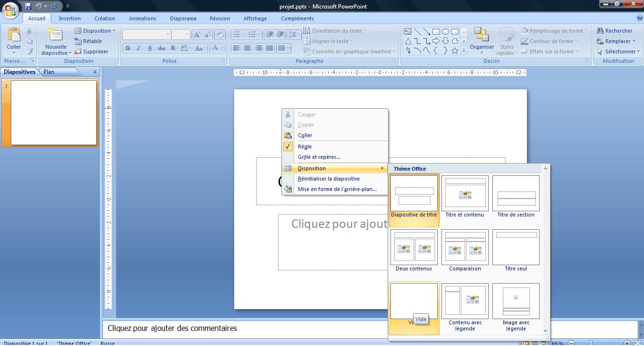Select the right arrow shape

(x=436, y=41)
